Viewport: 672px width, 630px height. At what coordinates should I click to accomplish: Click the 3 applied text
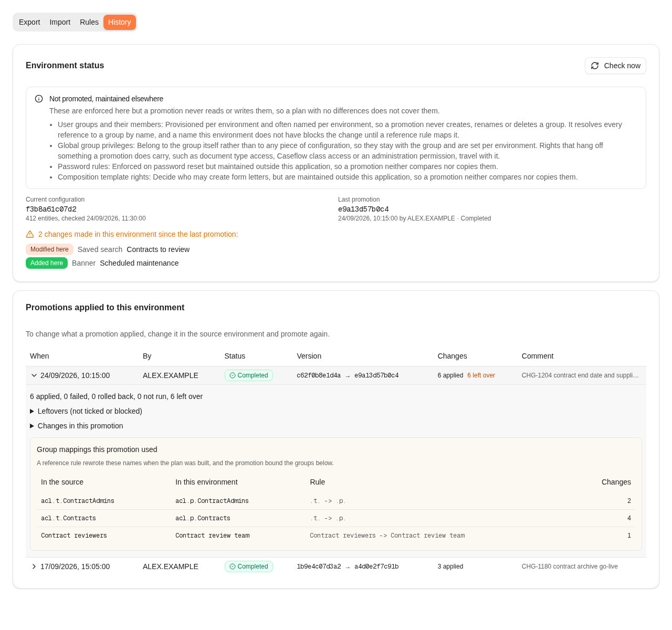(450, 566)
